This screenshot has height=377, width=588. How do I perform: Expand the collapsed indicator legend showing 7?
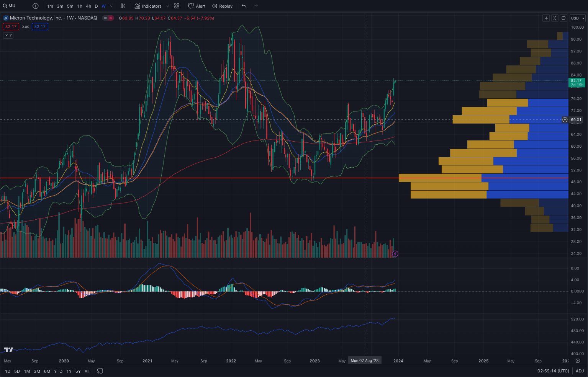click(8, 35)
